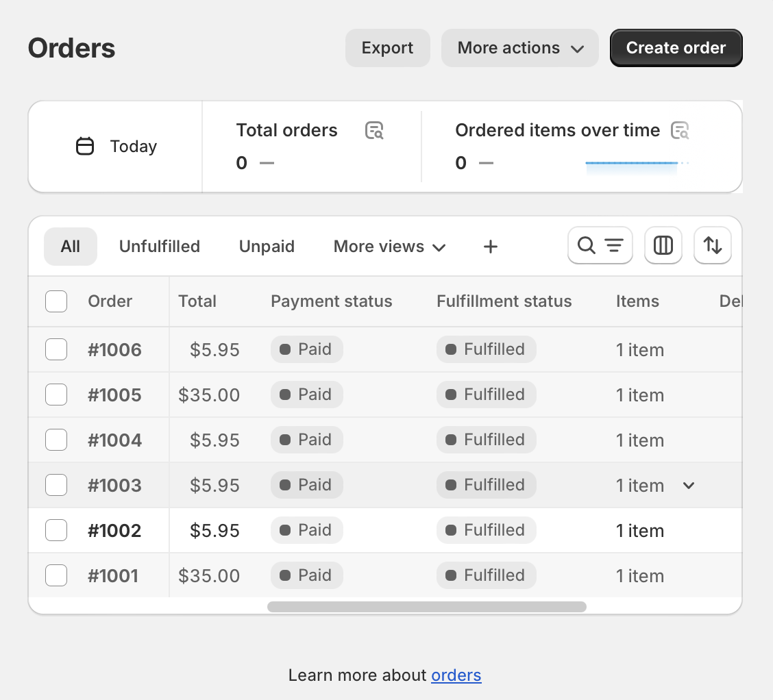The height and width of the screenshot is (700, 773).
Task: Open the Ordered items over time report icon
Action: pos(680,131)
